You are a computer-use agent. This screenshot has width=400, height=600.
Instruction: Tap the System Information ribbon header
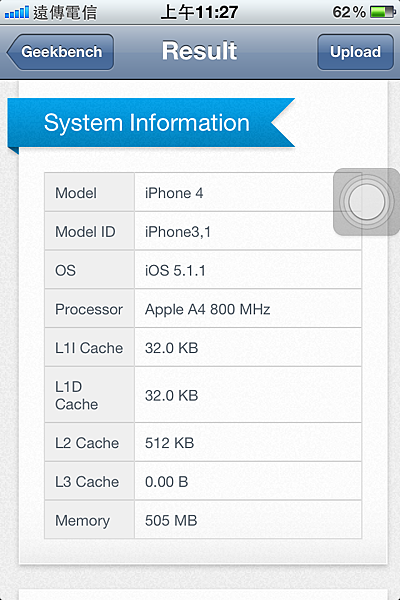[x=151, y=123]
